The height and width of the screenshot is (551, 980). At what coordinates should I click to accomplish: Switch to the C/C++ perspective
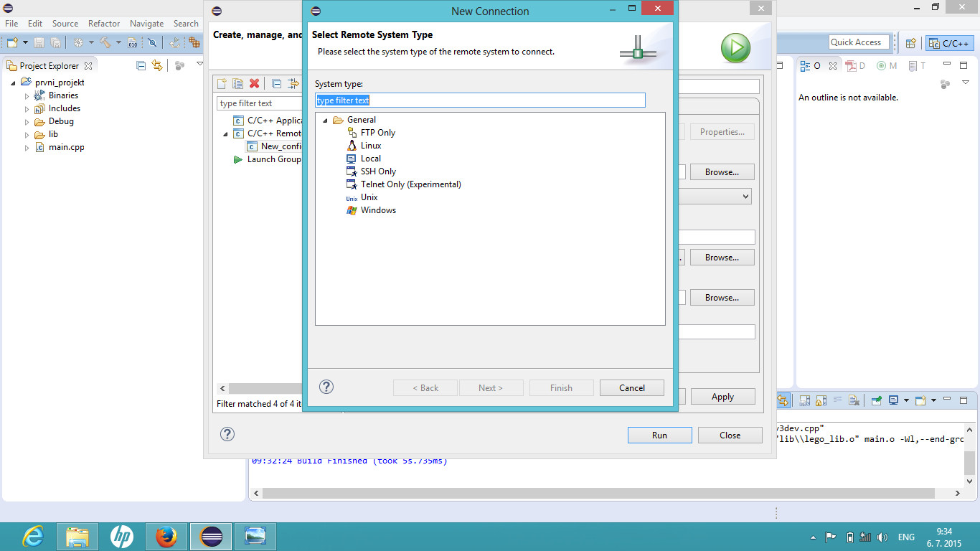point(949,43)
